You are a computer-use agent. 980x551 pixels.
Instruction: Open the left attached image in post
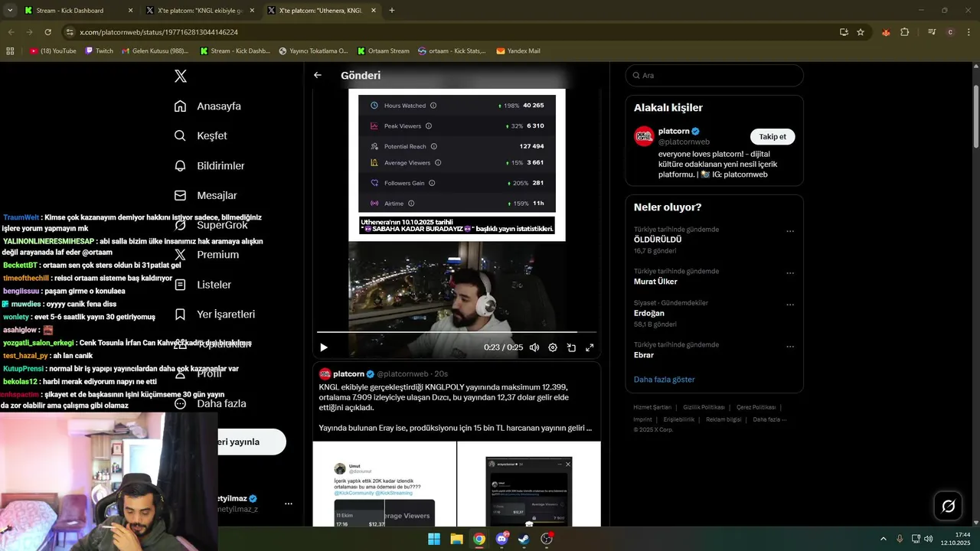tap(384, 484)
